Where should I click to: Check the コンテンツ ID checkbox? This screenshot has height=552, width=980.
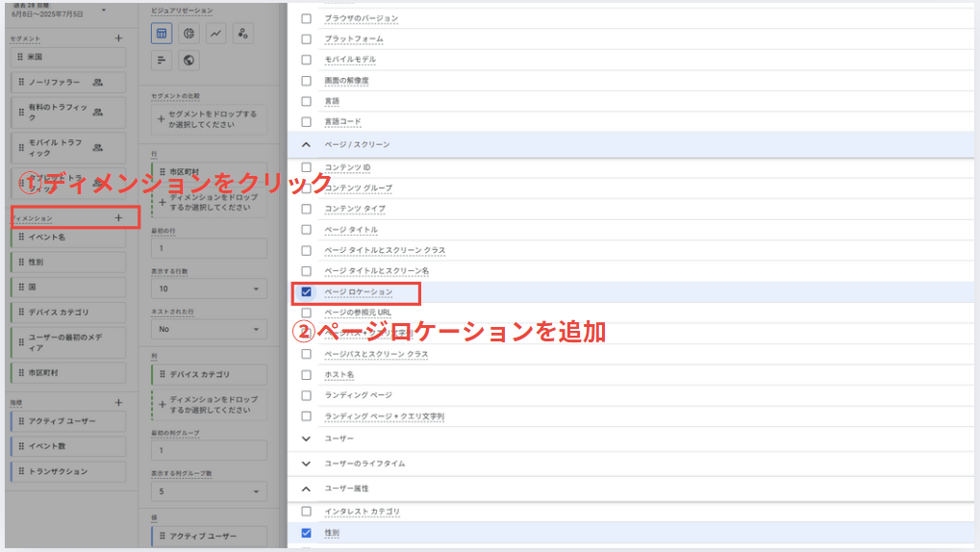point(306,167)
